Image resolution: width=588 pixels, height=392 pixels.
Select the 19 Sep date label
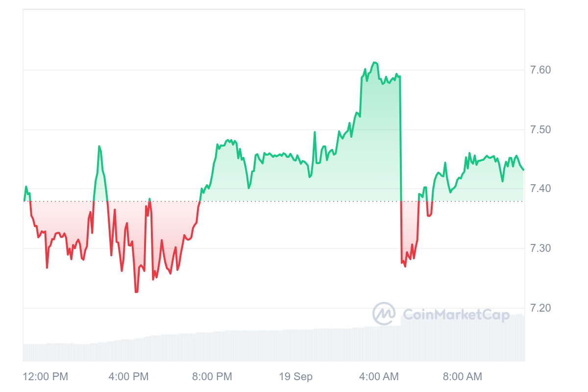point(296,377)
